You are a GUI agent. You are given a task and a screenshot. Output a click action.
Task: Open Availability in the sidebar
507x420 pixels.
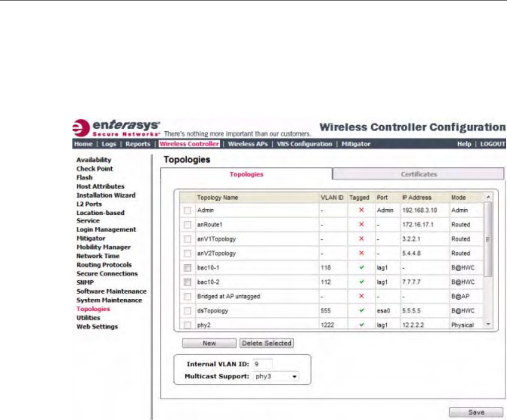pyautogui.click(x=94, y=160)
